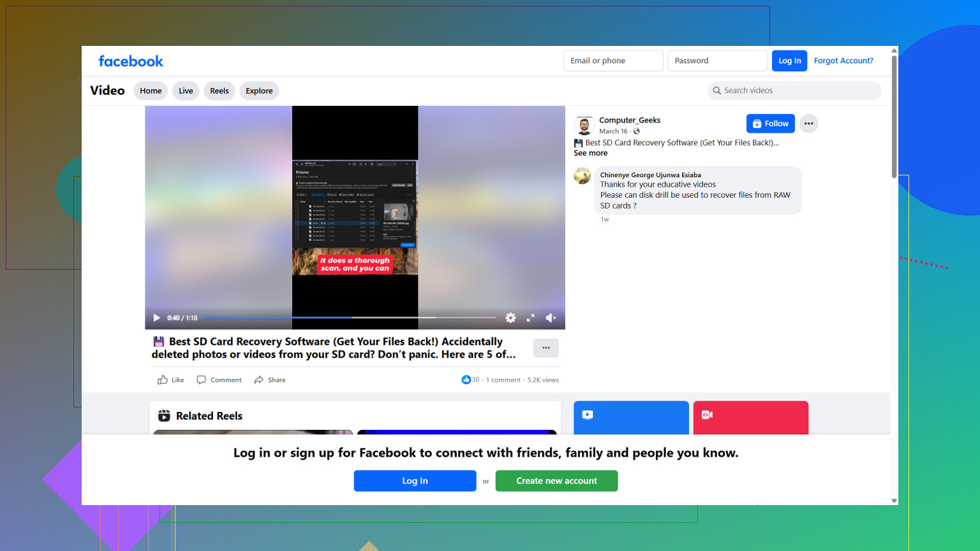Comment on the video

point(219,380)
